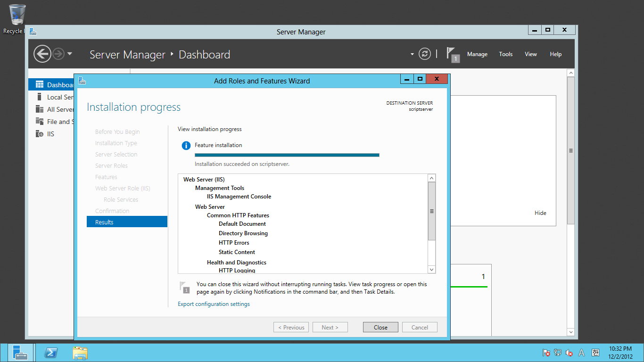Click the blue info icon beside Feature installation
Viewport: 644px width, 362px height.
point(186,146)
